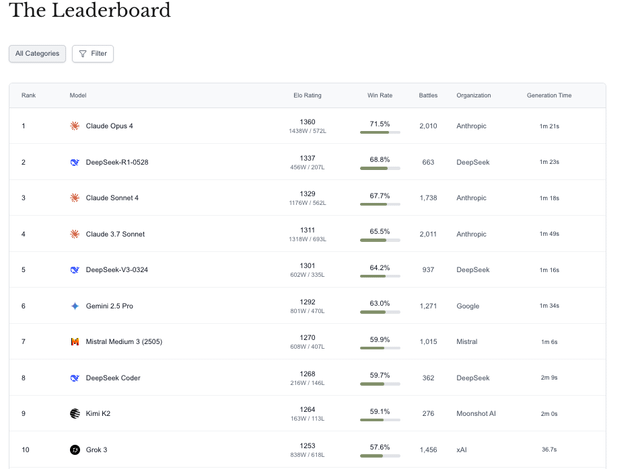
Task: Click the 1301 Elo rating value
Action: coord(307,265)
